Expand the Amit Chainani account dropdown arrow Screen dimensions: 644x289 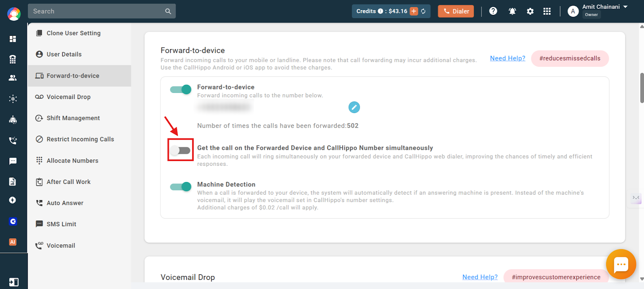pyautogui.click(x=625, y=7)
